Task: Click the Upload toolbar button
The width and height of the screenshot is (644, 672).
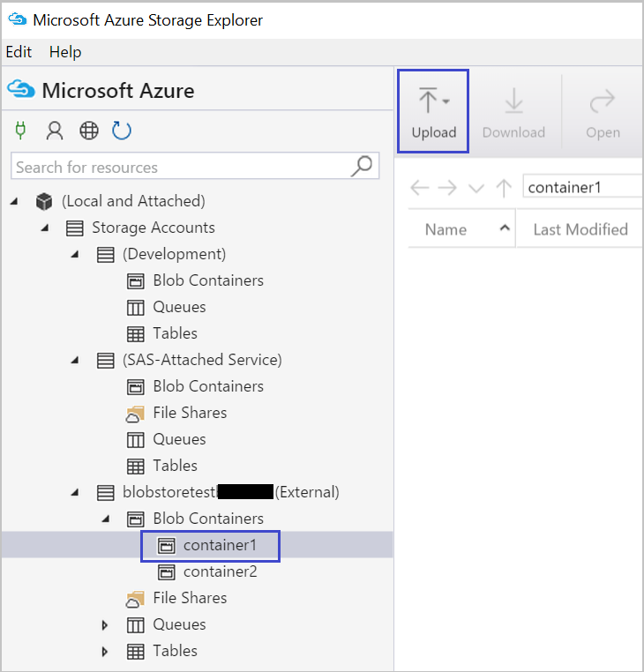Action: pyautogui.click(x=433, y=112)
